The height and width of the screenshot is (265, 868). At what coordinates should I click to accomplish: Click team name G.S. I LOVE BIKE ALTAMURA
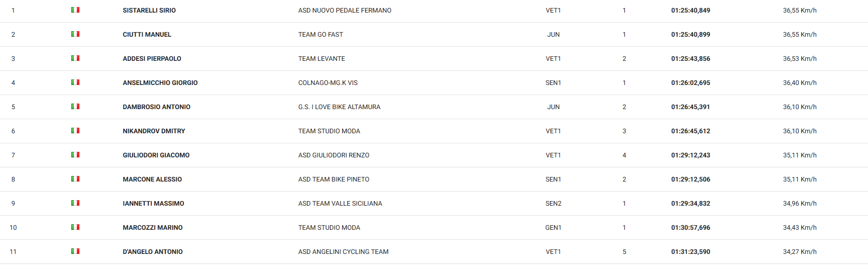click(x=339, y=107)
